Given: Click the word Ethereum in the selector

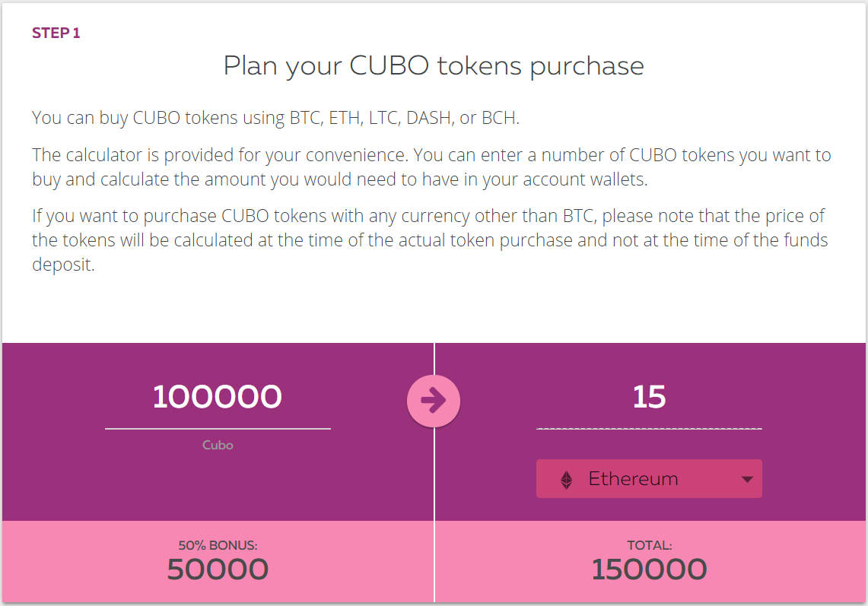Looking at the screenshot, I should tap(633, 479).
